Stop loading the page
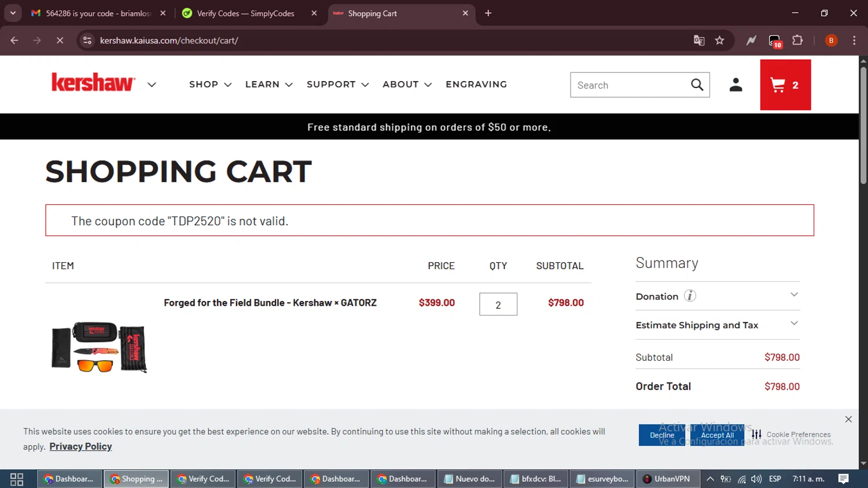Viewport: 868px width, 488px height. coord(60,41)
